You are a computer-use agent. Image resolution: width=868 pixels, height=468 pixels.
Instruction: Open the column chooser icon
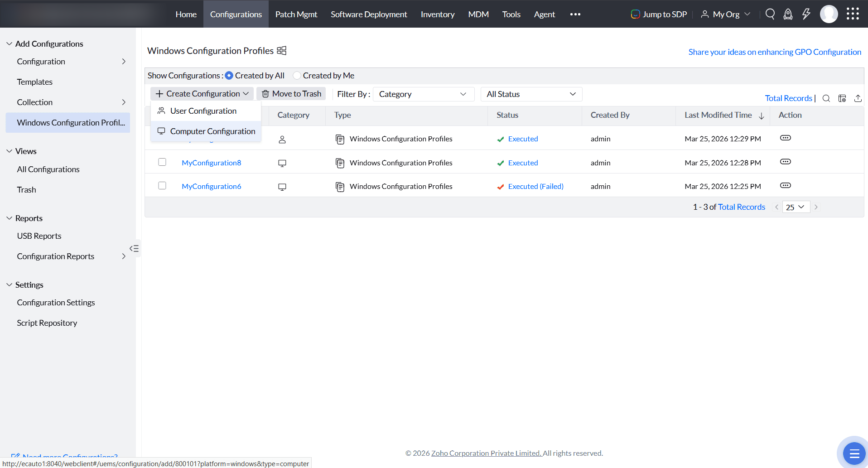click(x=842, y=98)
